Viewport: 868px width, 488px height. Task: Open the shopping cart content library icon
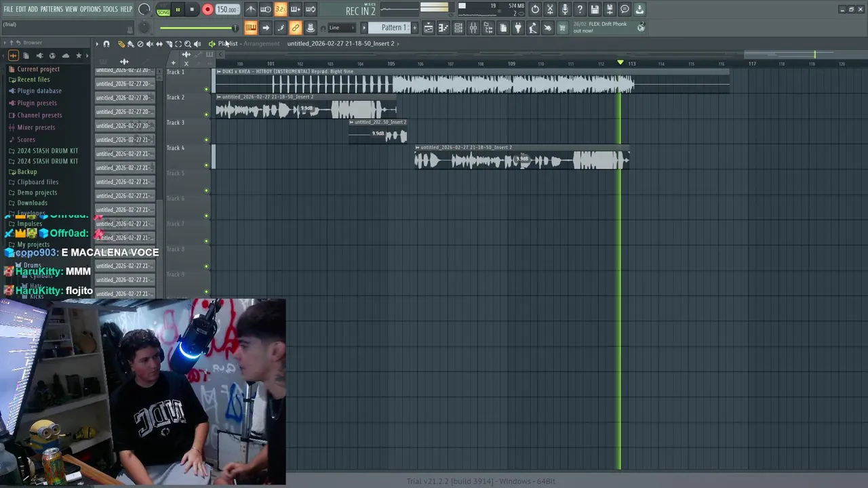tap(562, 28)
